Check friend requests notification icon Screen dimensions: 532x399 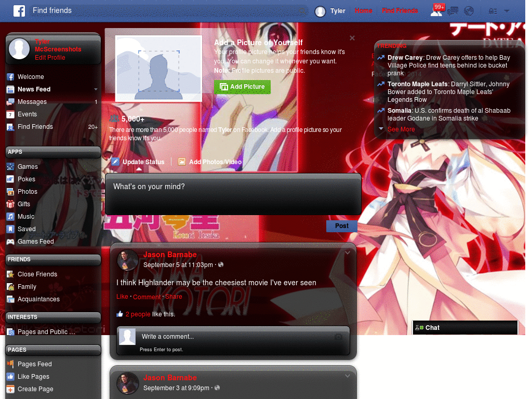(437, 10)
